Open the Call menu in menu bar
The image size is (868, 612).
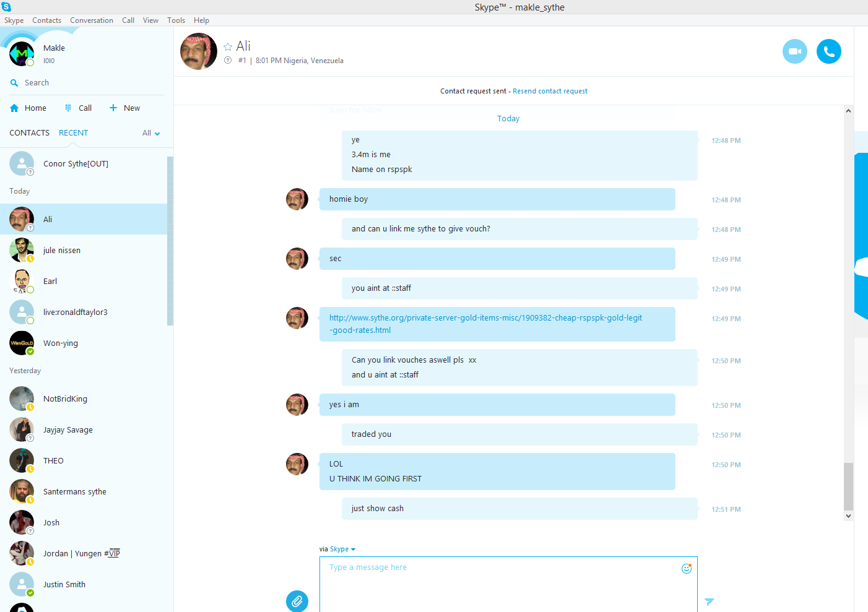point(128,20)
